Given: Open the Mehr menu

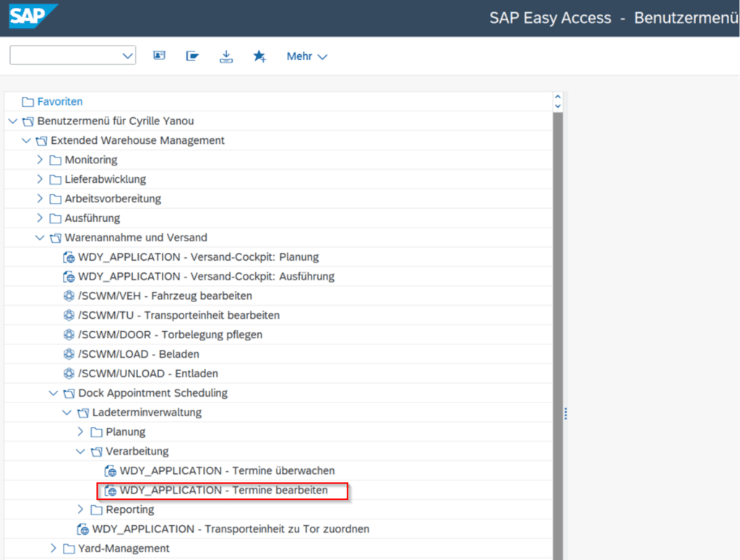Looking at the screenshot, I should tap(306, 56).
